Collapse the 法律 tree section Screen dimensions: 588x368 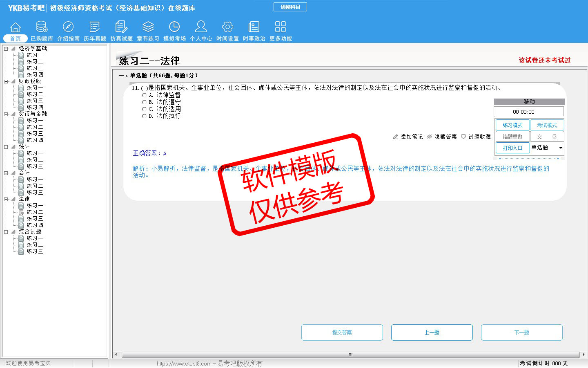tap(6, 199)
